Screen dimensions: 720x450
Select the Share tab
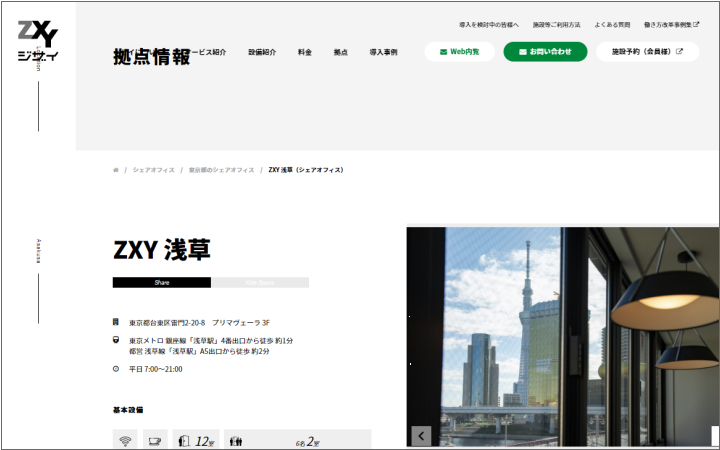point(162,282)
